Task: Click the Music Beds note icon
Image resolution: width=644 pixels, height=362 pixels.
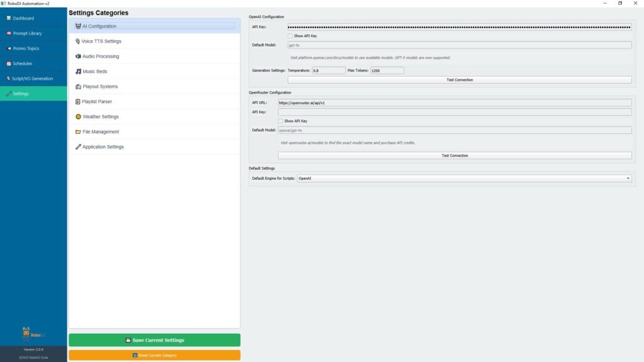Action: tap(78, 72)
